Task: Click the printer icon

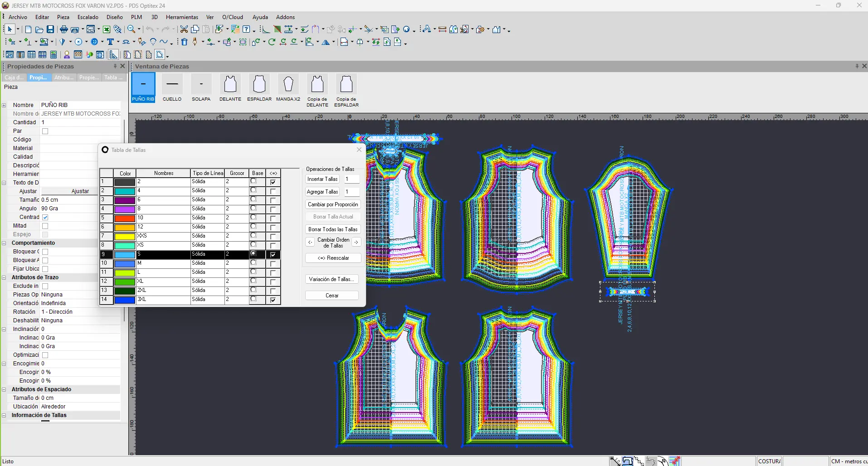Action: pos(64,29)
